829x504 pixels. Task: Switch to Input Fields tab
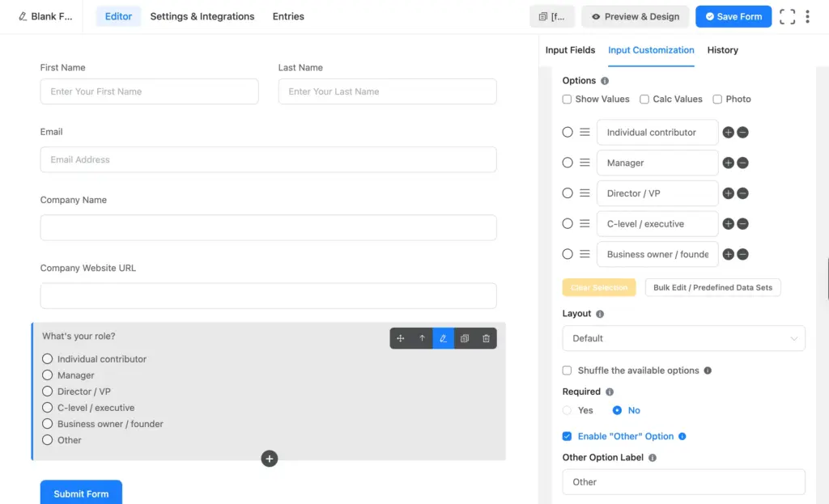(570, 50)
